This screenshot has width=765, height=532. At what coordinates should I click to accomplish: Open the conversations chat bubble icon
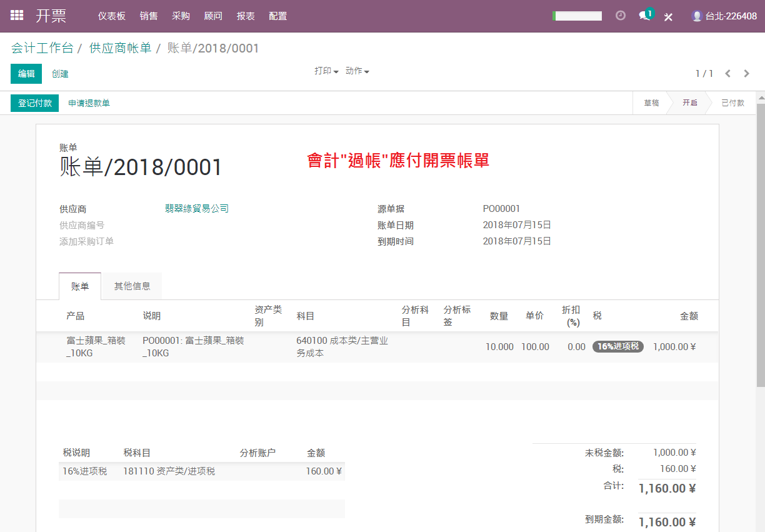click(x=646, y=15)
